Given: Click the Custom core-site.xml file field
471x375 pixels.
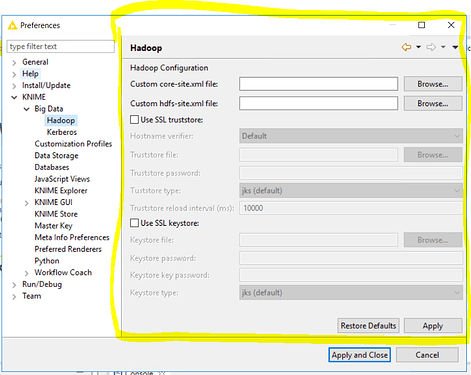Looking at the screenshot, I should 318,84.
